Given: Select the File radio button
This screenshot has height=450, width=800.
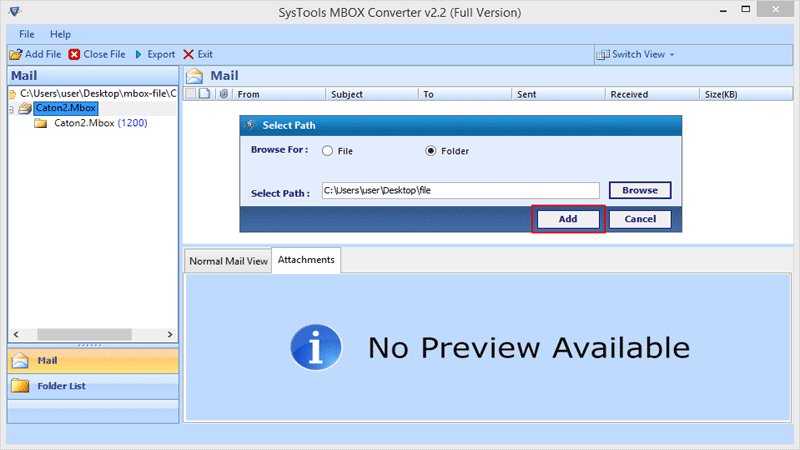Looking at the screenshot, I should pyautogui.click(x=328, y=151).
